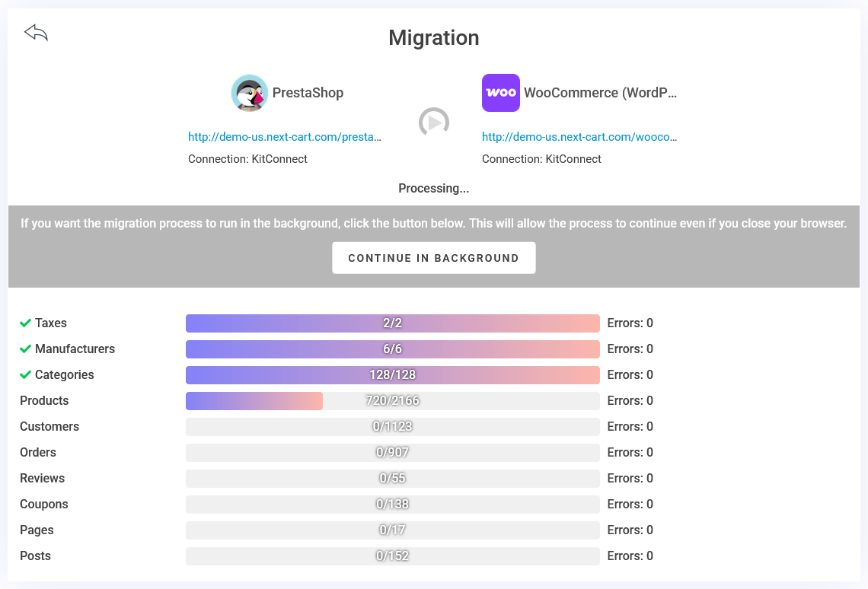
Task: Click the green checkmark beside Manufacturers
Action: (x=25, y=349)
